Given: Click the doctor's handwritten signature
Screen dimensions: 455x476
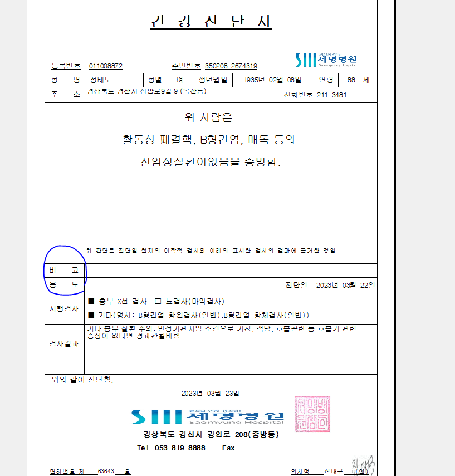Looking at the screenshot, I should coord(363,466).
